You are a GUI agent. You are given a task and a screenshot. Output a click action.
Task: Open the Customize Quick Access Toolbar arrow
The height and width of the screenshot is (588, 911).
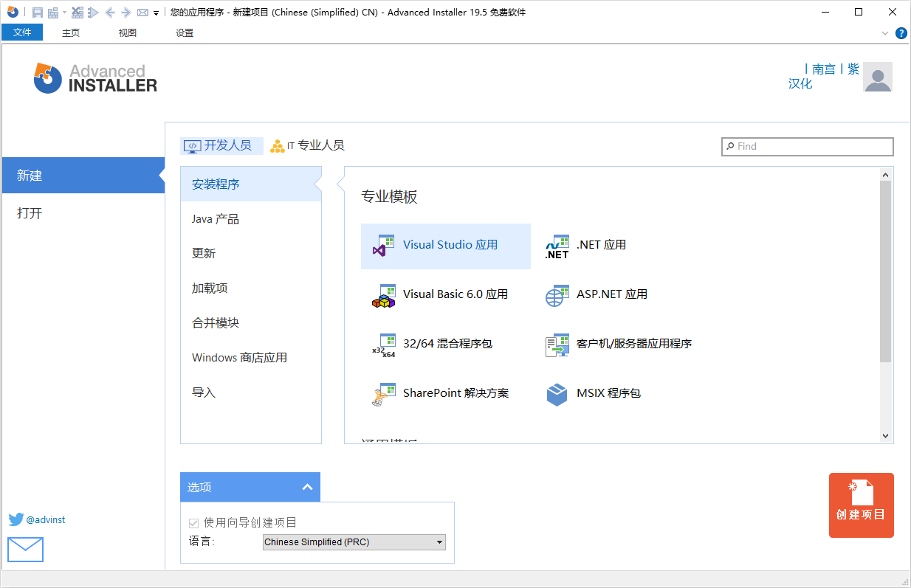pyautogui.click(x=156, y=13)
